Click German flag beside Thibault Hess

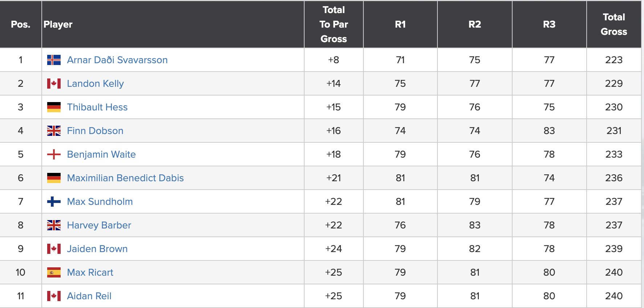[54, 107]
